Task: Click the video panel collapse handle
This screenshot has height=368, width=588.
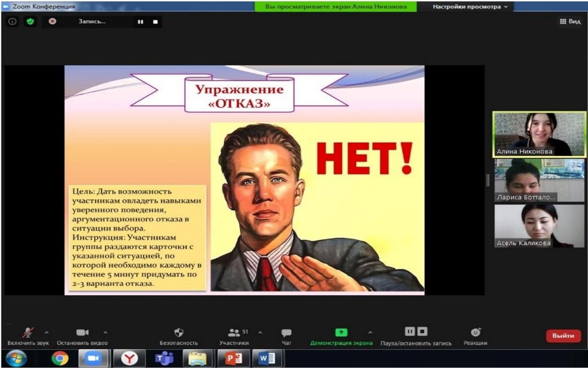Action: pos(488,180)
